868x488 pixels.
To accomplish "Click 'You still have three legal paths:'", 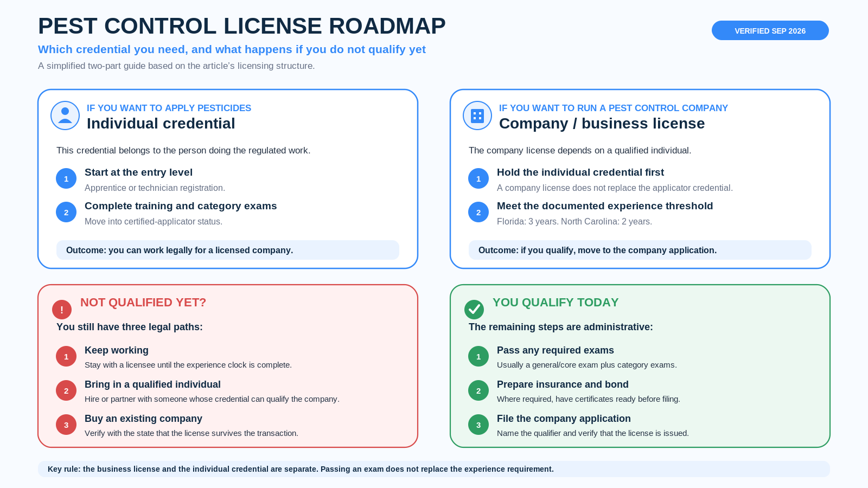I will coord(130,327).
